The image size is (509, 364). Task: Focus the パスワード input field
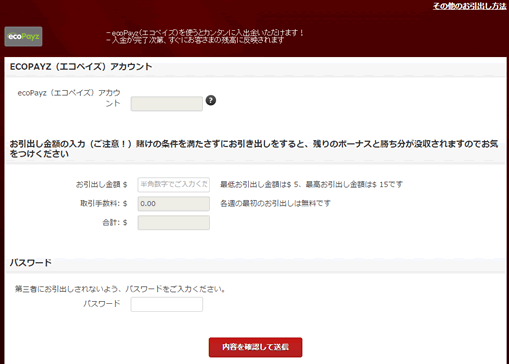167,304
